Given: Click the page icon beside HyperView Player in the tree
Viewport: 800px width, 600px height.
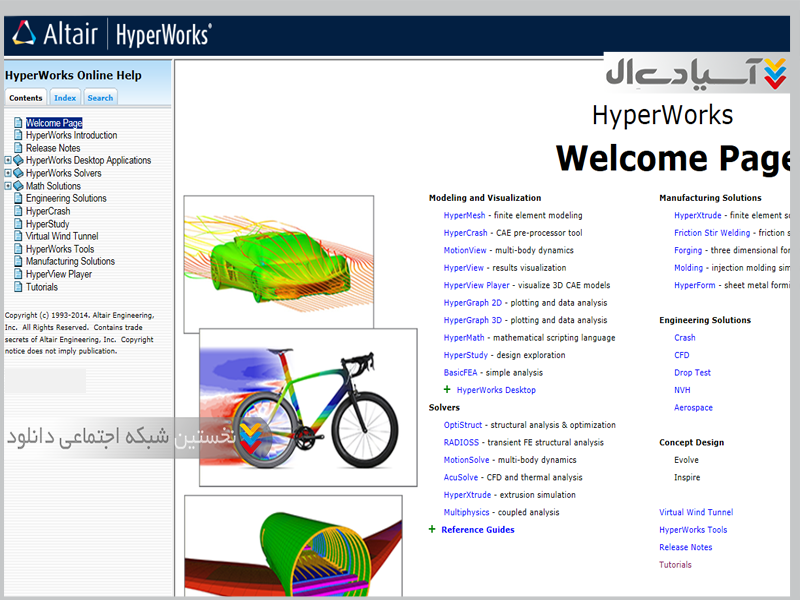Looking at the screenshot, I should pyautogui.click(x=18, y=274).
